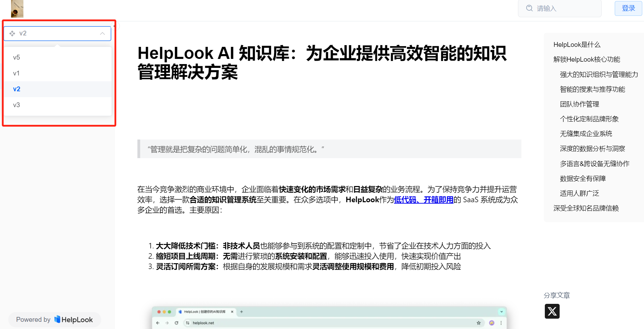Click the 登录 login button
The height and width of the screenshot is (329, 644).
pyautogui.click(x=628, y=8)
